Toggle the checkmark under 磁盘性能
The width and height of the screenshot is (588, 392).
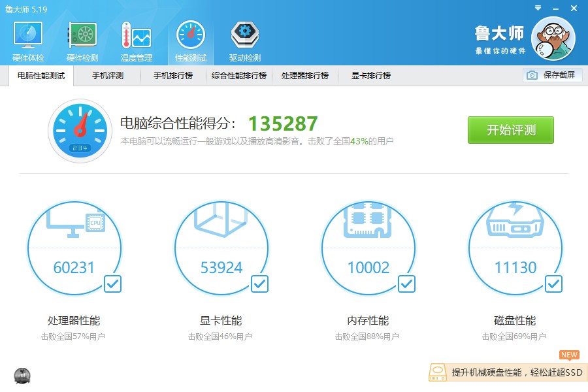click(553, 284)
